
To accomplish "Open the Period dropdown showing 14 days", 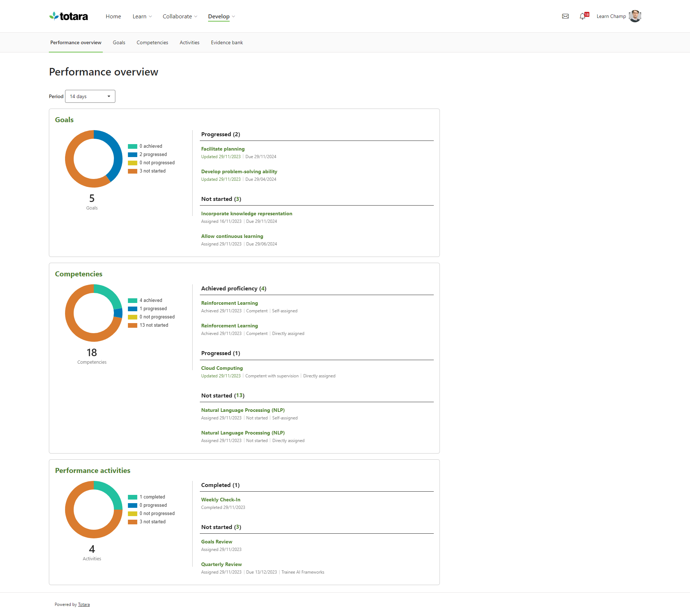I will coord(90,96).
